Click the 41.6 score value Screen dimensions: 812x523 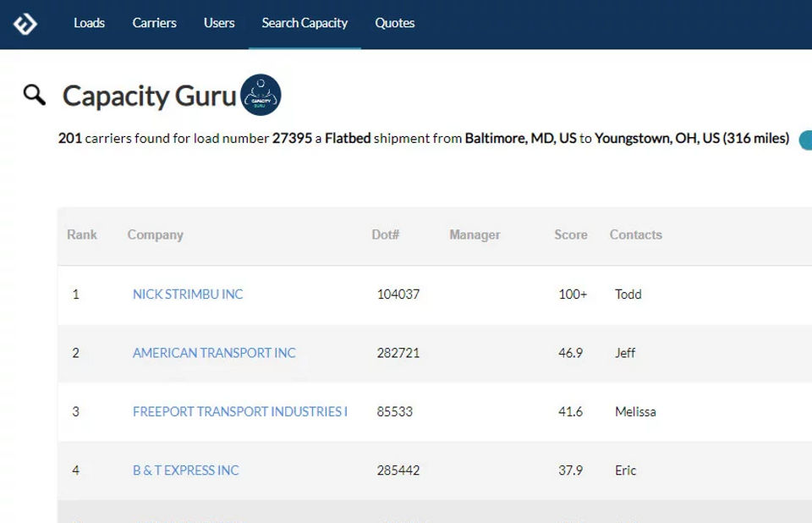point(570,411)
